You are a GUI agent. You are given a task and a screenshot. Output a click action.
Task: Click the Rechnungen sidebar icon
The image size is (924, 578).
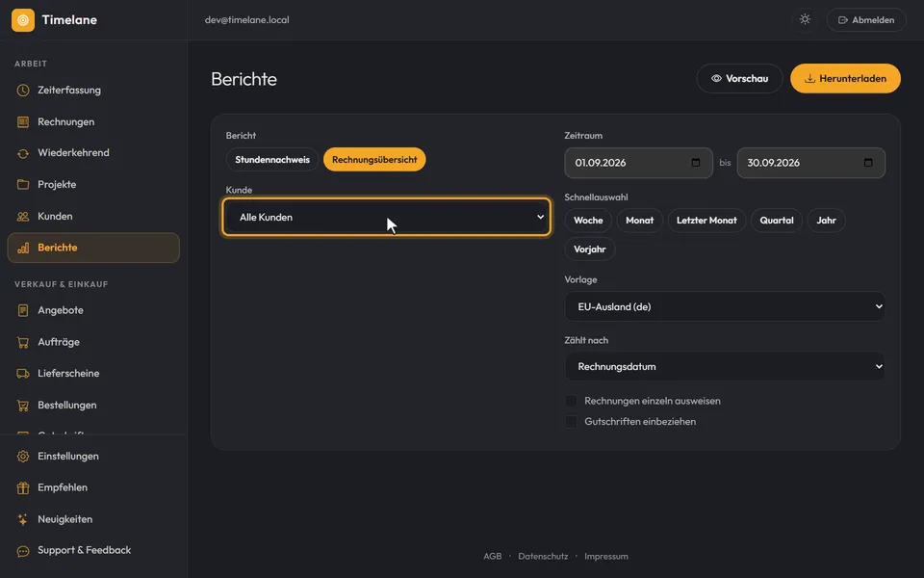tap(23, 122)
